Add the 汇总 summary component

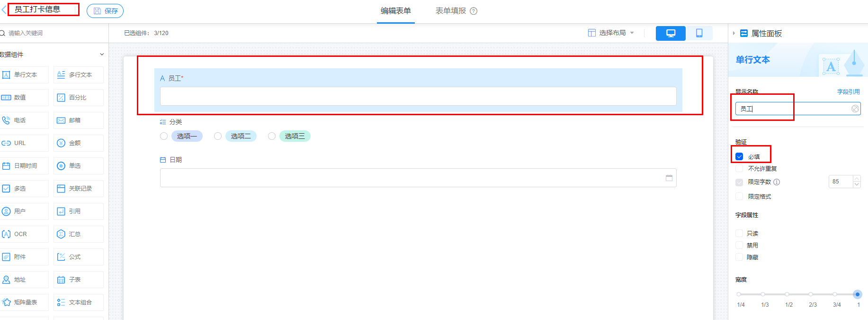point(79,234)
